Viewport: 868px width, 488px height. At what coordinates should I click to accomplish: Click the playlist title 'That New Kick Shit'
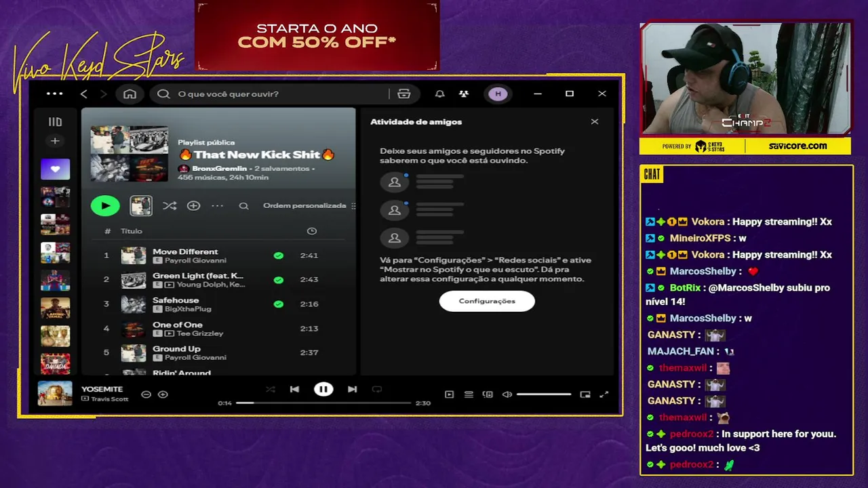pos(256,155)
